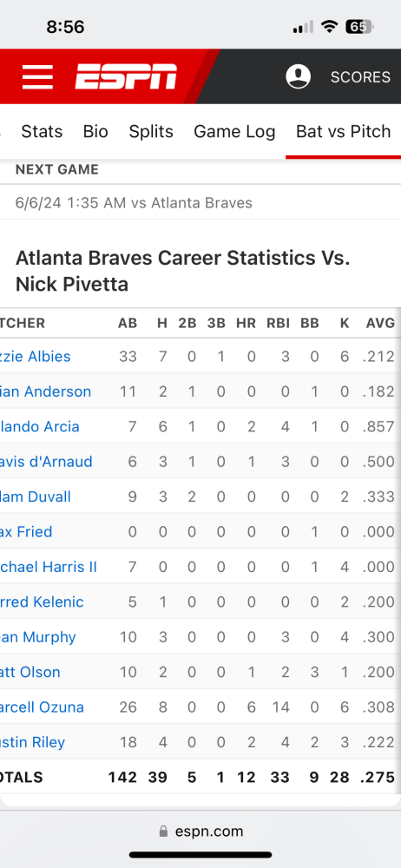Switch to the Bio tab
401x868 pixels.
tap(95, 131)
